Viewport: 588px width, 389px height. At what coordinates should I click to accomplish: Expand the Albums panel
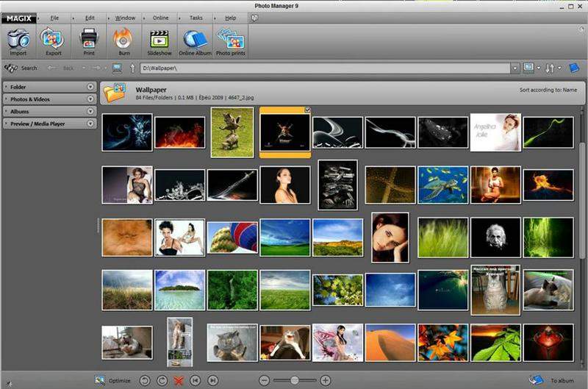coord(90,112)
